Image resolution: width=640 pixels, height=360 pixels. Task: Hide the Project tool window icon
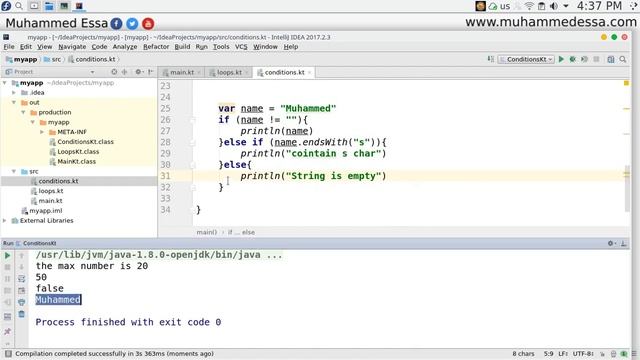pos(151,72)
